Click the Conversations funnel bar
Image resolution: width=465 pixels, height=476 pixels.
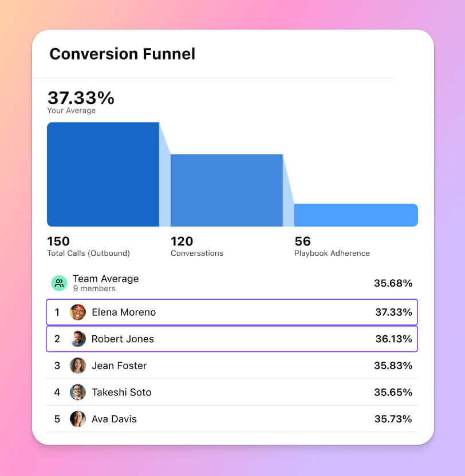pos(226,189)
